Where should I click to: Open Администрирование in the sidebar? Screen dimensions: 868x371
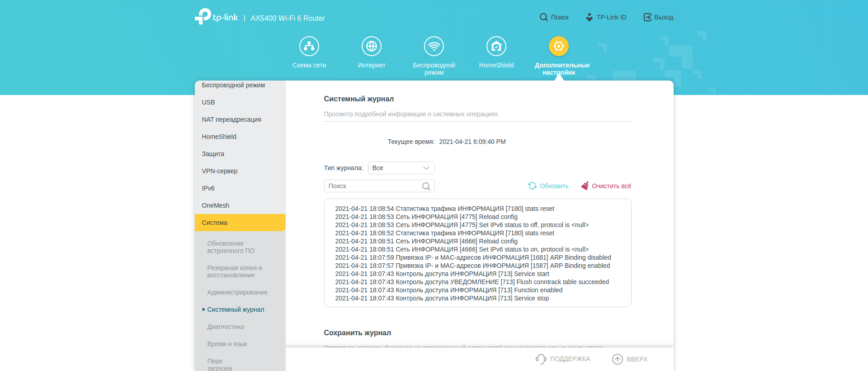(237, 292)
